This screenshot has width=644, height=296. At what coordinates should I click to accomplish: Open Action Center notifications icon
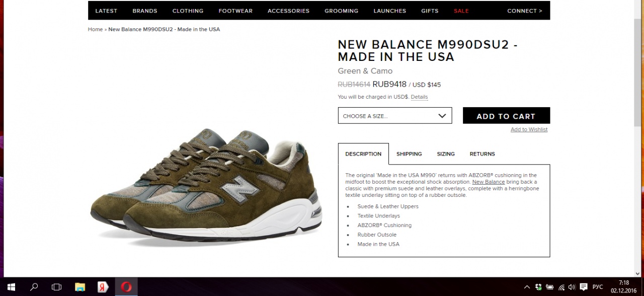coord(584,287)
